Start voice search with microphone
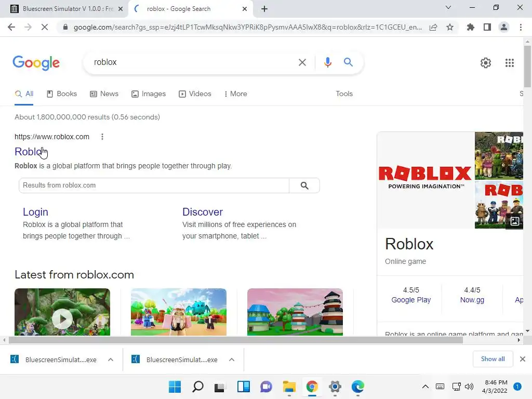The image size is (532, 399). (x=327, y=62)
